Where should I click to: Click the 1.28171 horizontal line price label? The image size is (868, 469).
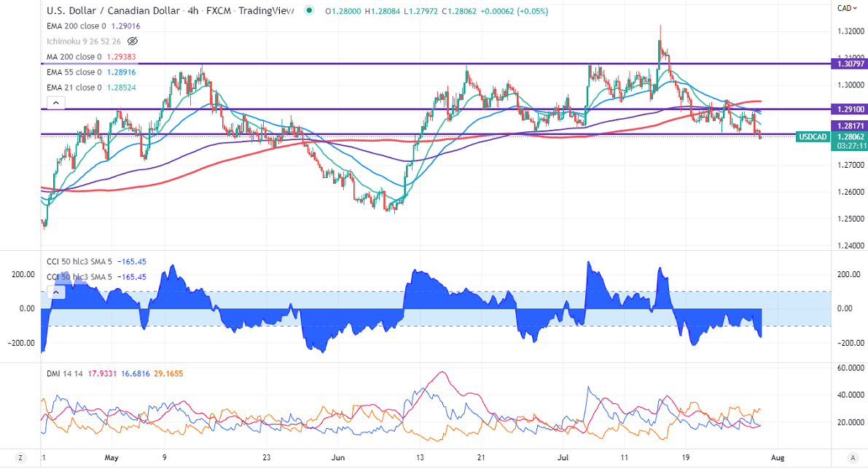coord(850,126)
